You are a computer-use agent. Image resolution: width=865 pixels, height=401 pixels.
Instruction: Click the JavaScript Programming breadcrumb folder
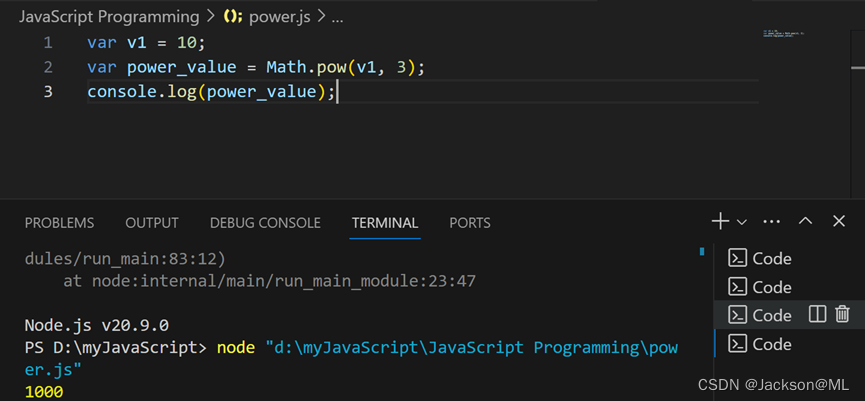pos(108,17)
